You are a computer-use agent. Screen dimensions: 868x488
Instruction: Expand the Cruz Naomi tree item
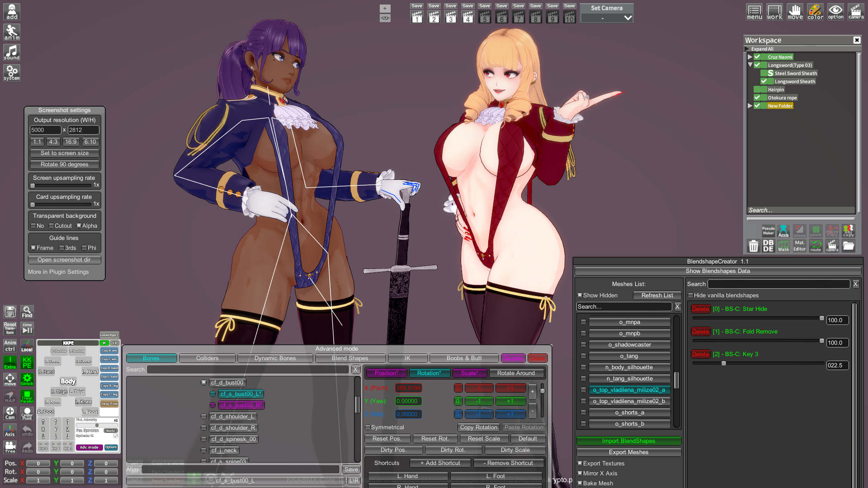tap(750, 57)
